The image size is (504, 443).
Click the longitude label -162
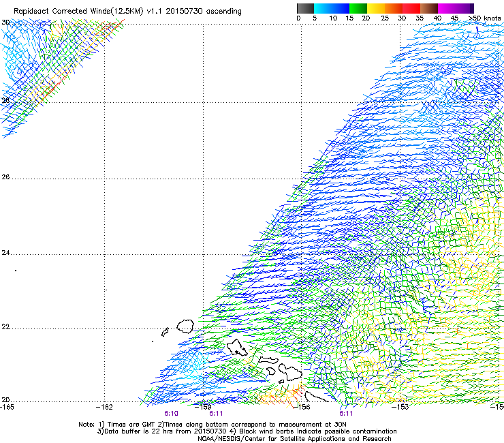(104, 407)
